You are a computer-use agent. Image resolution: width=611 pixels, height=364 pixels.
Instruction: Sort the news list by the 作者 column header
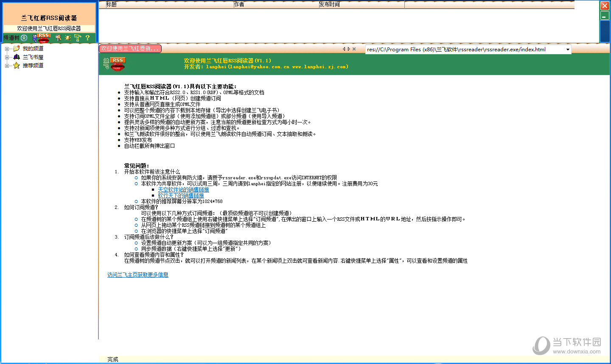(276, 5)
